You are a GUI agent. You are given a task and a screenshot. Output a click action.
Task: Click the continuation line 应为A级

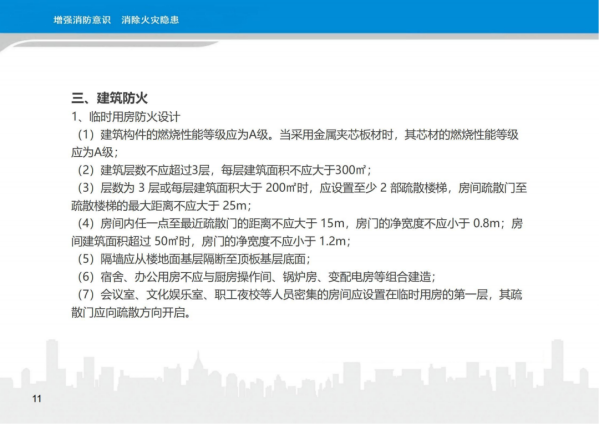click(x=95, y=152)
